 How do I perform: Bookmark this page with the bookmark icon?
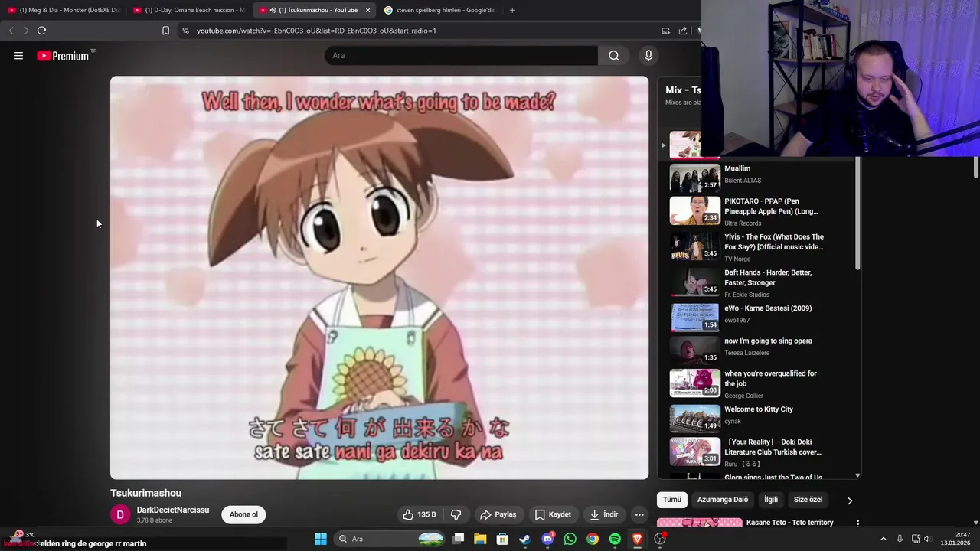[165, 31]
